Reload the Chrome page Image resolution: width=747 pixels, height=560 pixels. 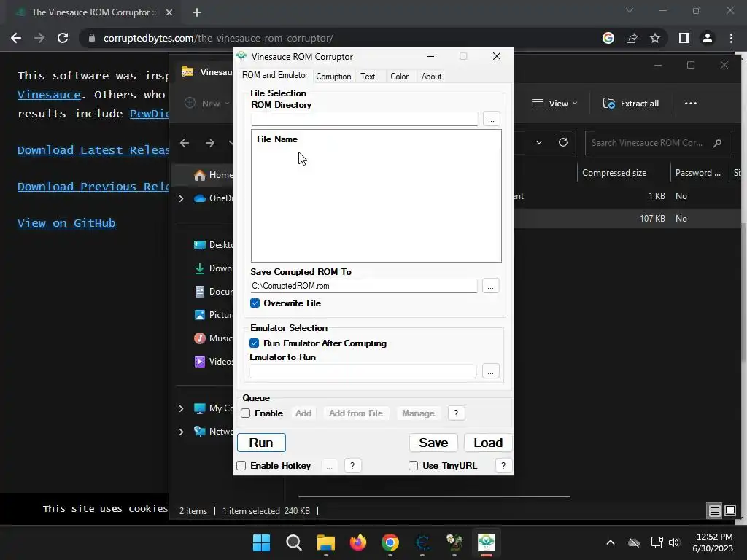[x=63, y=38]
